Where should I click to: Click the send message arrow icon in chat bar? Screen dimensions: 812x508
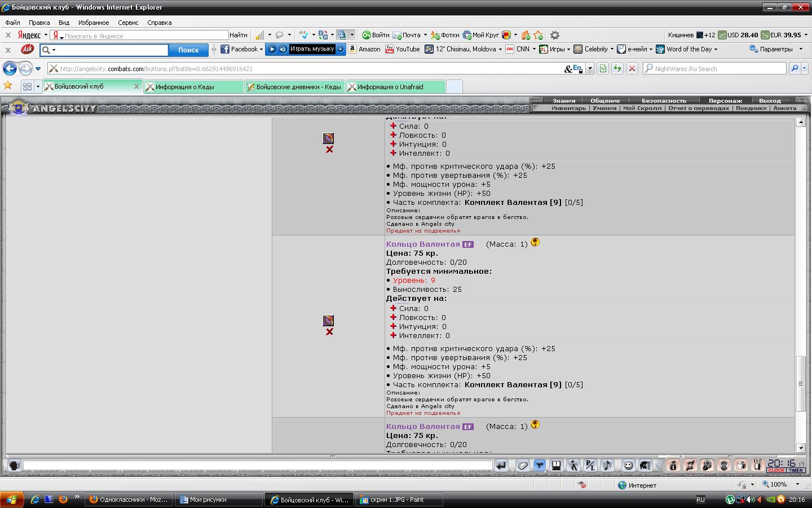point(501,466)
